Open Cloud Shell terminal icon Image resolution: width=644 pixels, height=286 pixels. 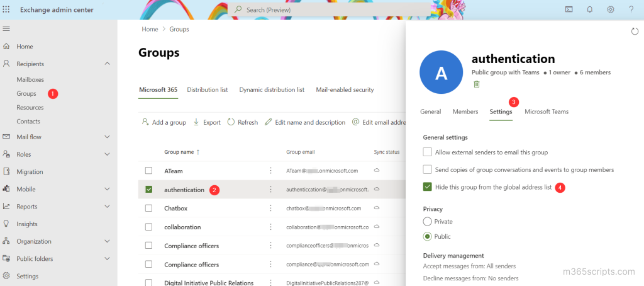[569, 9]
